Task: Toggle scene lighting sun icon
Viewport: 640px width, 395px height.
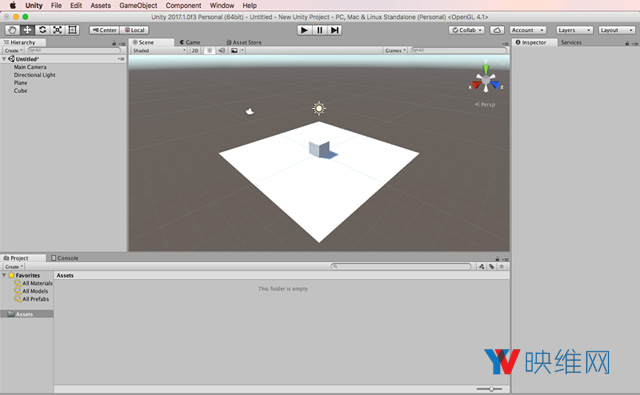Action: click(209, 51)
